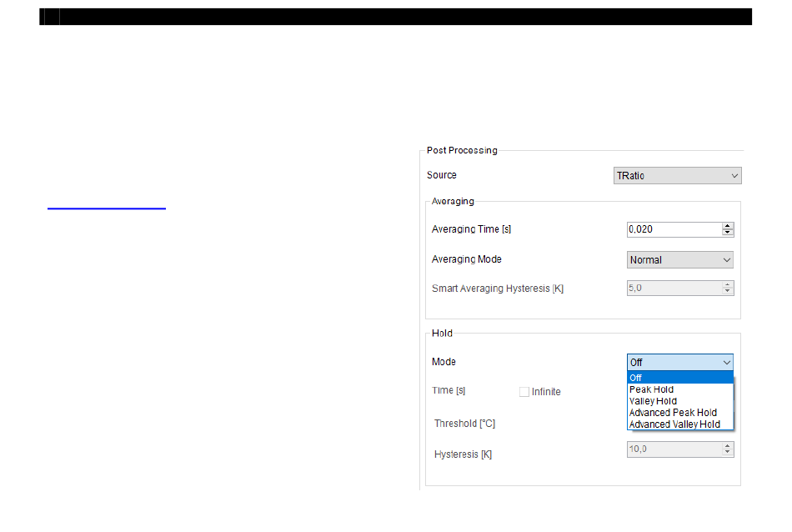Open the Averaging Mode dropdown set to Normal
This screenshot has height=532, width=792.
coord(679,259)
